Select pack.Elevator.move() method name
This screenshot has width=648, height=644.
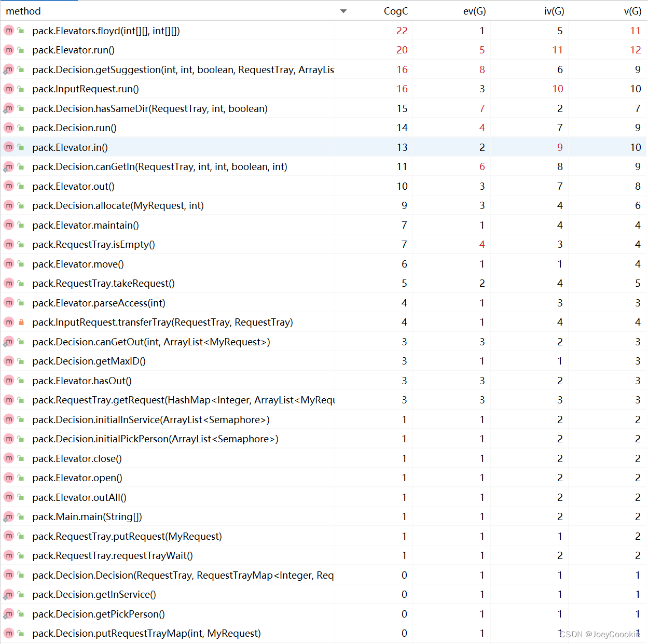tap(78, 264)
